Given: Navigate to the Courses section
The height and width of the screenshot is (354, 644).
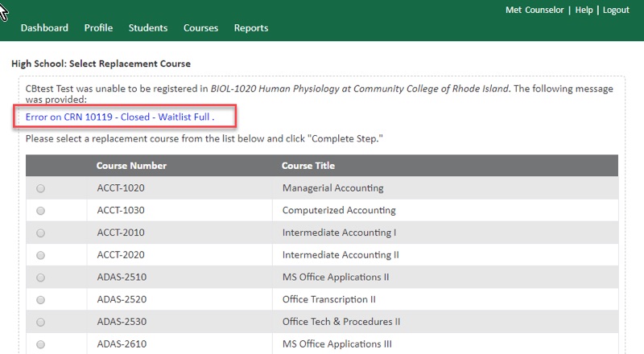Looking at the screenshot, I should (x=200, y=28).
